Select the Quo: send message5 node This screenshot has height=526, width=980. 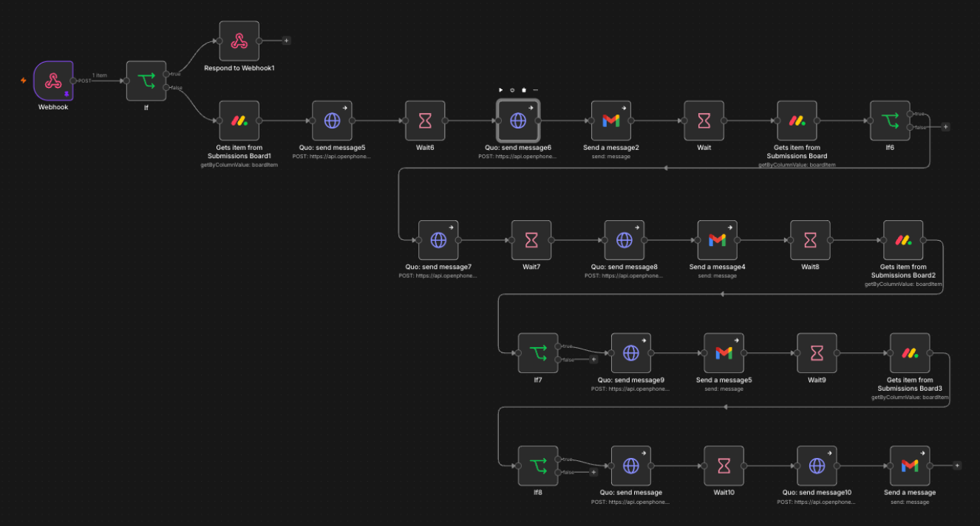coord(333,120)
